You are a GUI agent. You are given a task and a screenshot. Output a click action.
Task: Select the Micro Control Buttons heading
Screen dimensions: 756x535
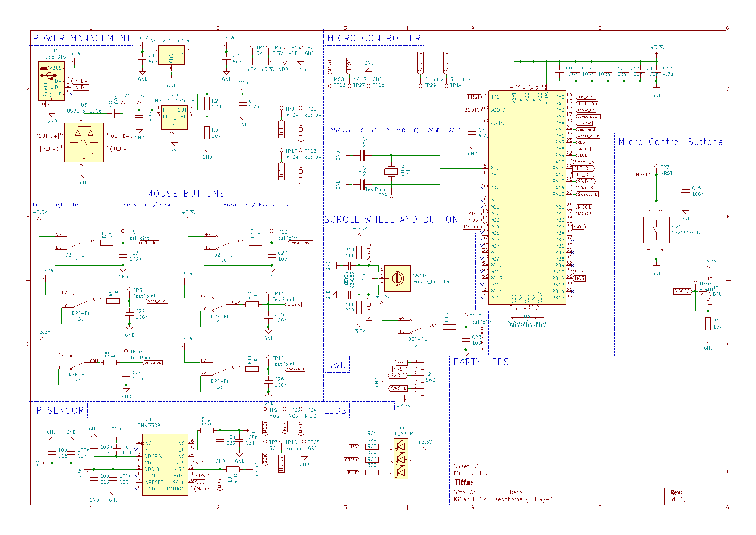point(670,142)
